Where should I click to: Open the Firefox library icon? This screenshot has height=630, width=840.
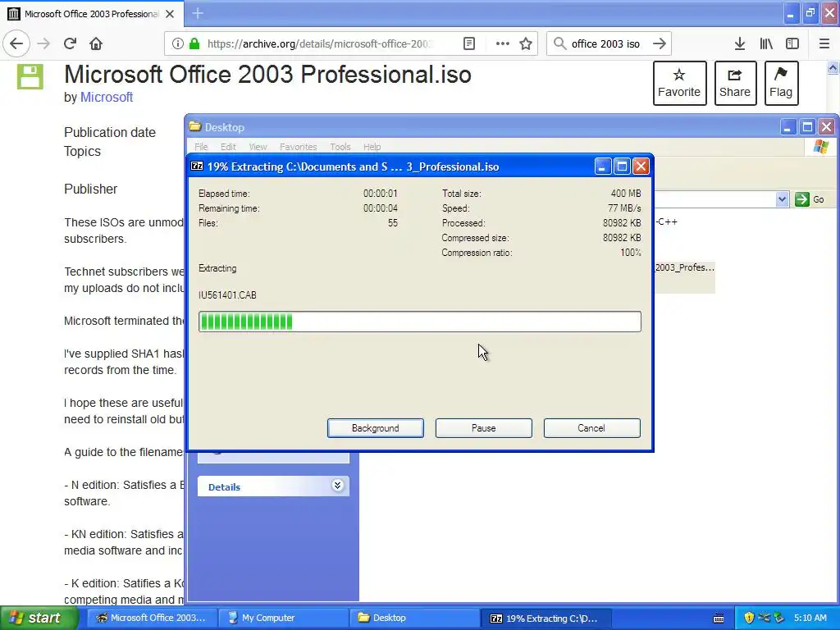[x=766, y=43]
